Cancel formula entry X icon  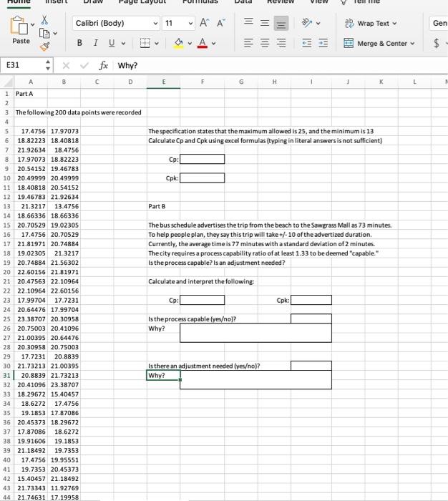[66, 66]
